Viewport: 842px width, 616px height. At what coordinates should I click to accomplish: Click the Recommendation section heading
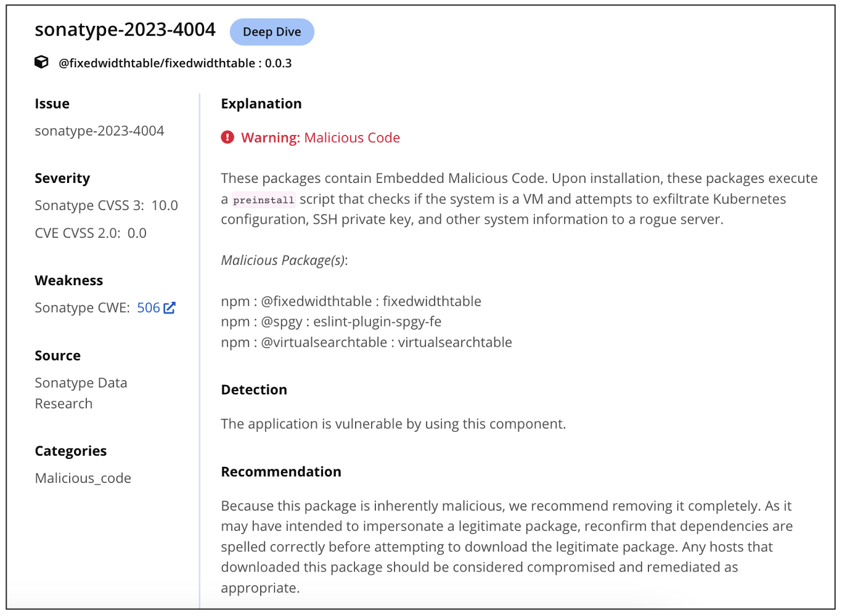pyautogui.click(x=281, y=472)
